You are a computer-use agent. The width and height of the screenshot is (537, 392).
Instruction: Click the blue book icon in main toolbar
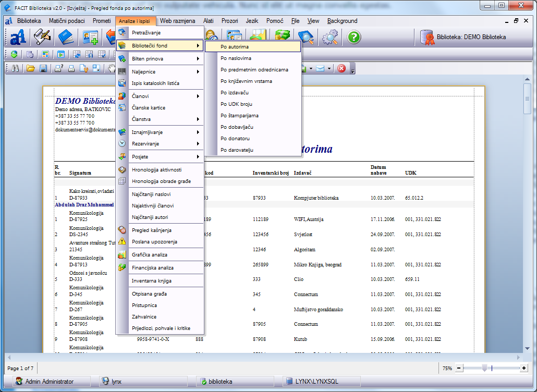point(66,37)
